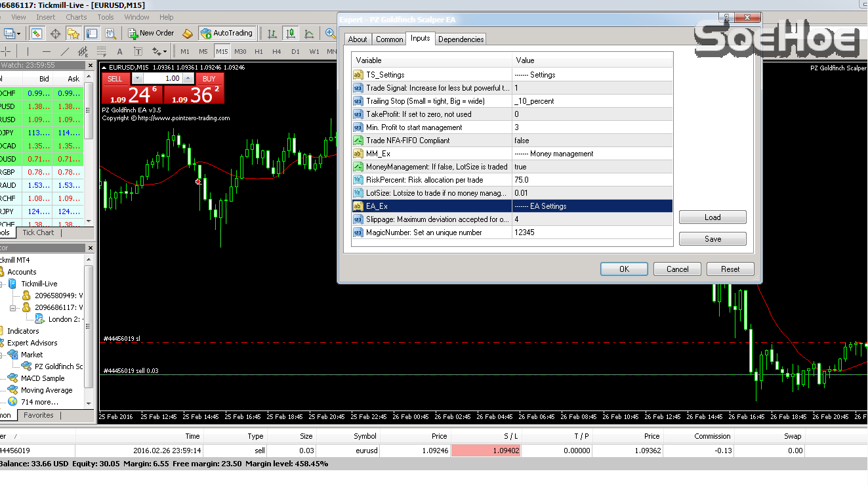Viewport: 868px width, 486px height.
Task: Switch chart to candlesticks view icon
Action: click(290, 33)
